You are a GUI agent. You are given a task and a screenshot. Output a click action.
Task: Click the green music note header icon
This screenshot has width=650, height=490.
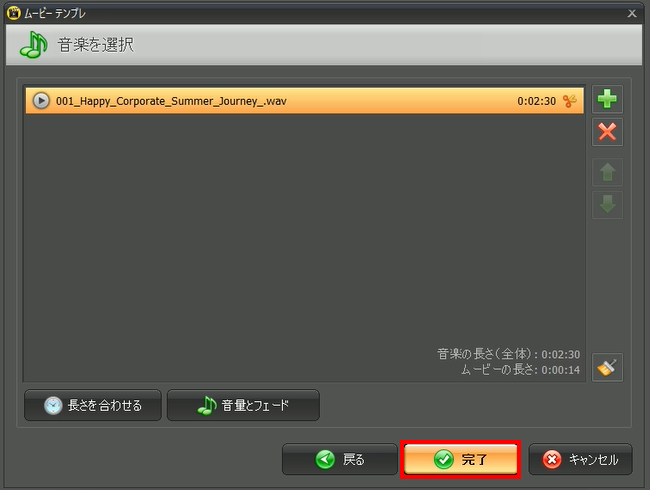(34, 45)
